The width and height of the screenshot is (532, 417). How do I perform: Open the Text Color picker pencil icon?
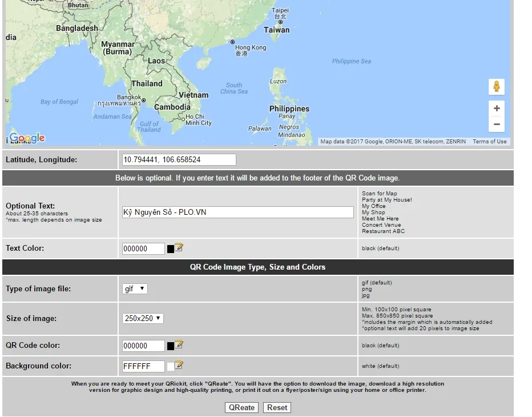click(179, 248)
